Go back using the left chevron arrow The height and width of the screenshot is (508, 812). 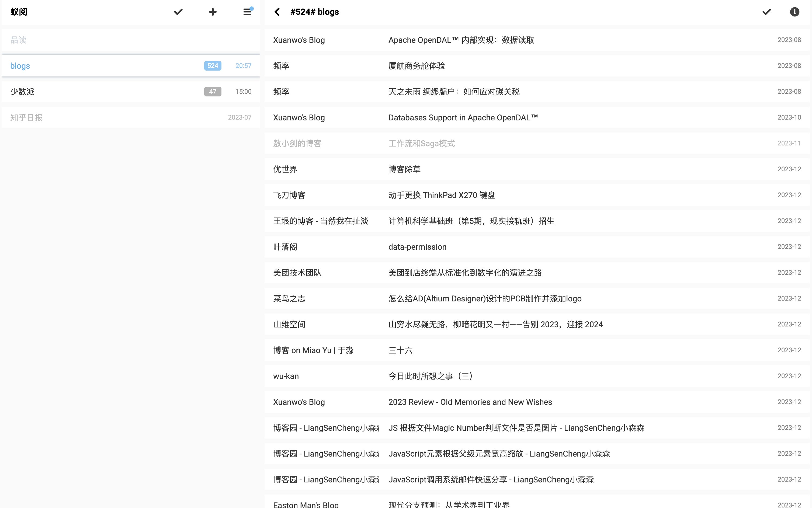click(x=277, y=12)
